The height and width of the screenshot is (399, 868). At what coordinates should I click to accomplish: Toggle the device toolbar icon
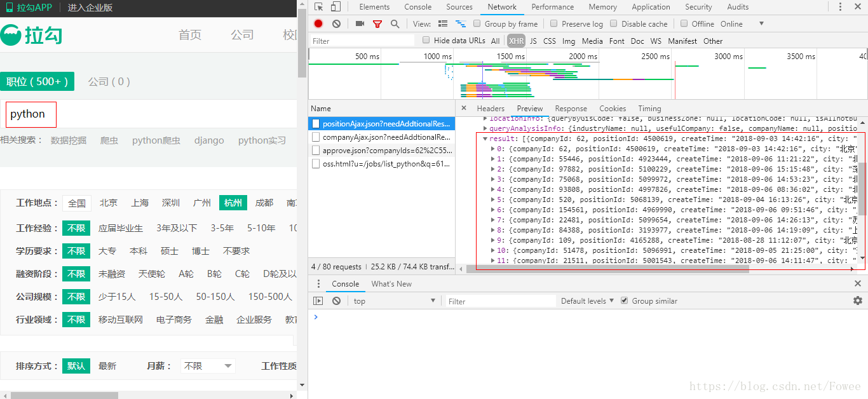[336, 7]
